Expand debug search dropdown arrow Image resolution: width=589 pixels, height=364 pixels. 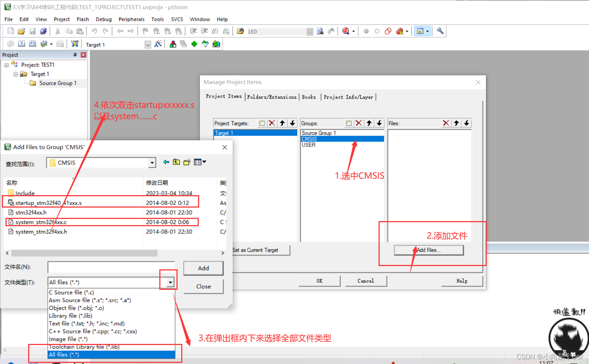(x=353, y=31)
